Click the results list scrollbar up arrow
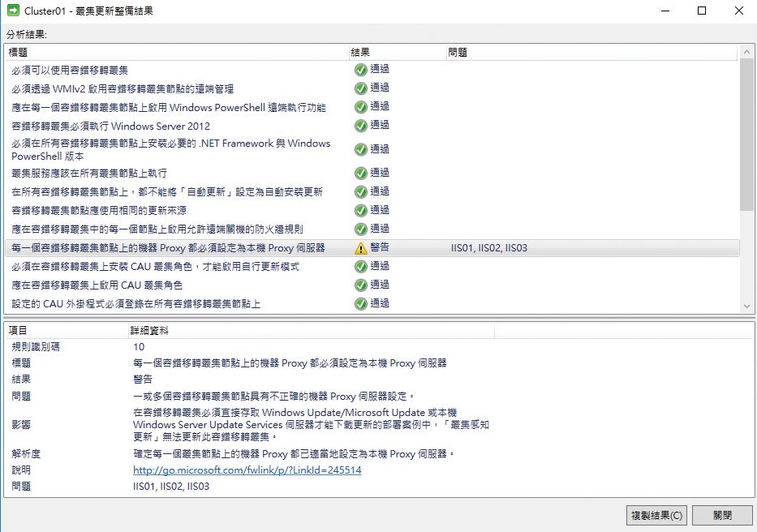757x532 pixels. click(746, 52)
